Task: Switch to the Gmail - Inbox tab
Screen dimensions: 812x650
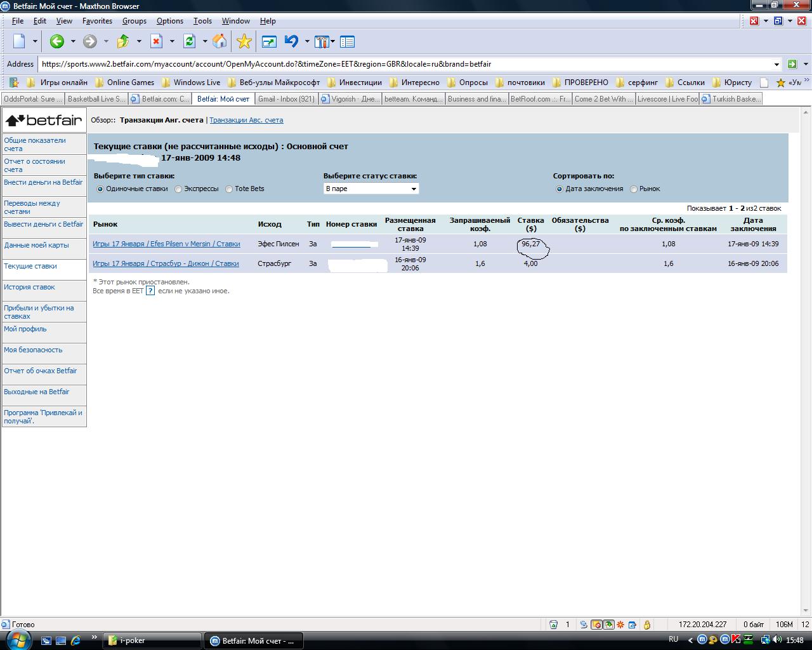Action: point(285,99)
